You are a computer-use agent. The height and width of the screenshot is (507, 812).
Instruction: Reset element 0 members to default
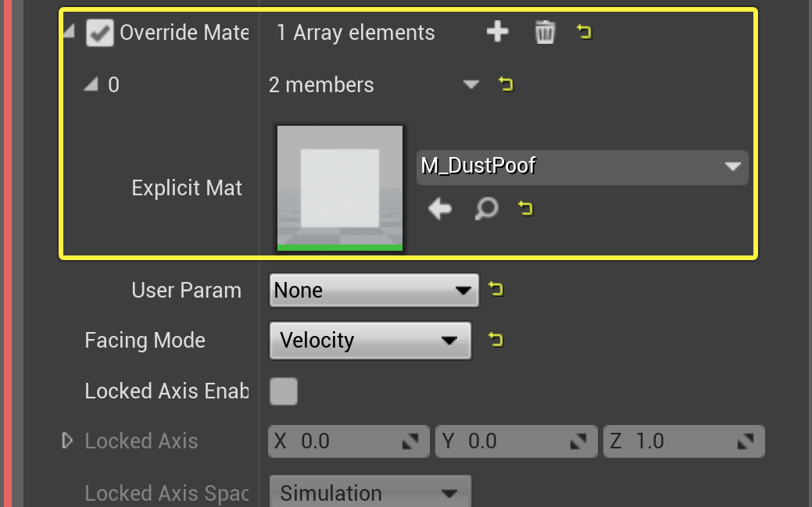pos(506,84)
